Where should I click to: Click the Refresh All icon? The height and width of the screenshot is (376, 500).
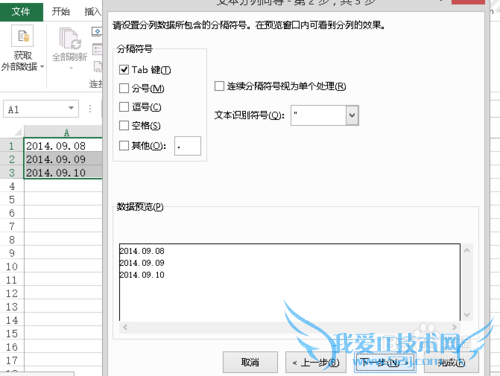(x=70, y=38)
